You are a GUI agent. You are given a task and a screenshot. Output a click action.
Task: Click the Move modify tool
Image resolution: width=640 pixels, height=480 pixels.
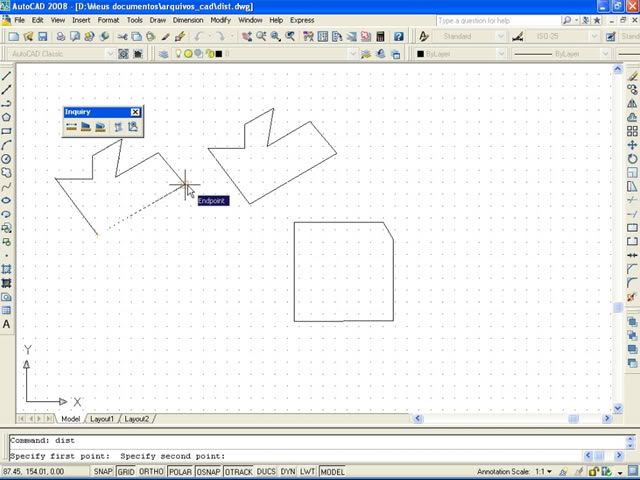click(x=632, y=145)
